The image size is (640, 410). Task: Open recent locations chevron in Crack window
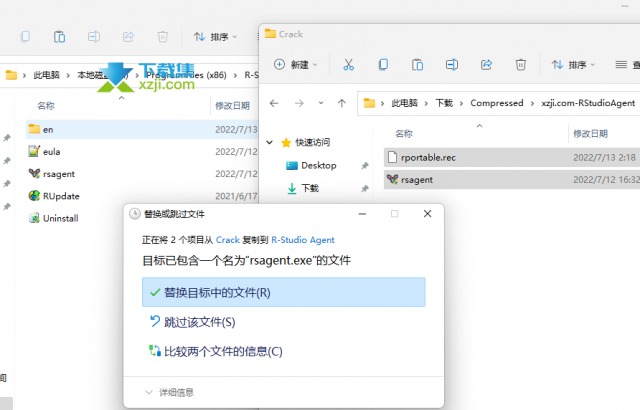(321, 103)
